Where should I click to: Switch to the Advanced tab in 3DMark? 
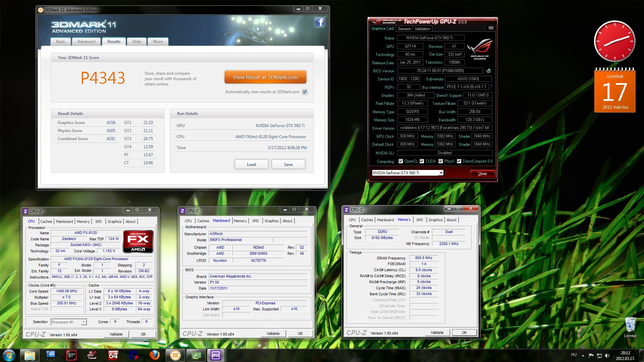tap(86, 42)
